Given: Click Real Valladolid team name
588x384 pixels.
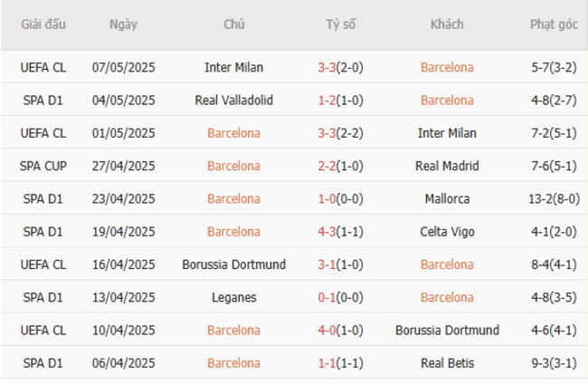Looking at the screenshot, I should (233, 100).
